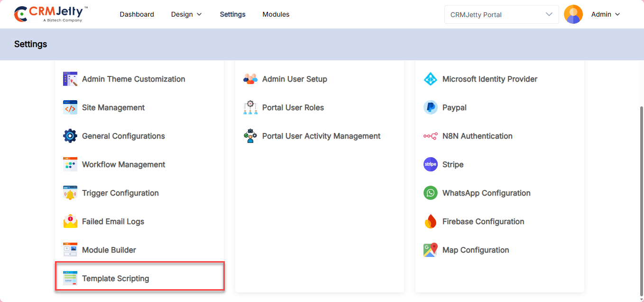Go to the Dashboard menu item
644x302 pixels.
137,14
